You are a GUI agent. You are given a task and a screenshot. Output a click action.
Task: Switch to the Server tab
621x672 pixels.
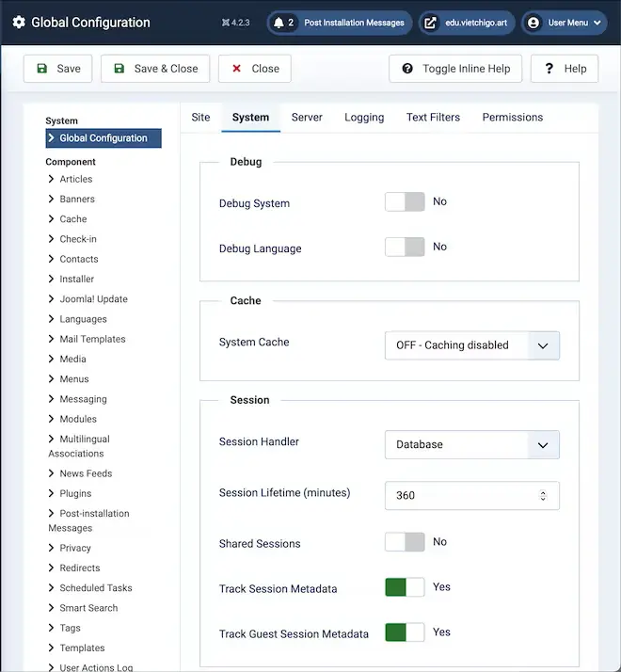[307, 118]
